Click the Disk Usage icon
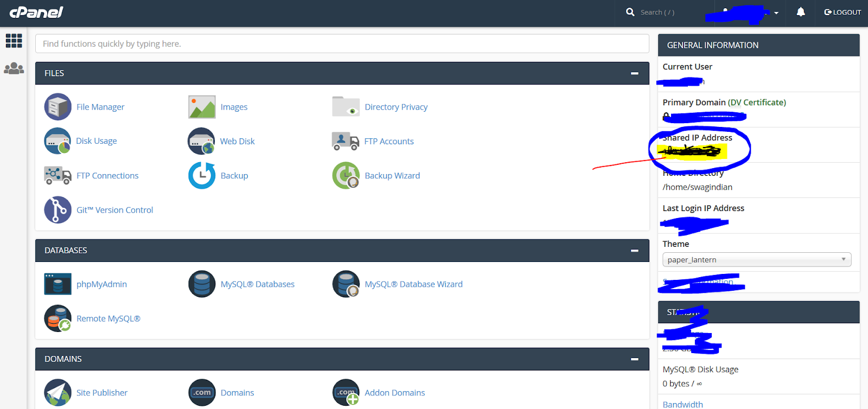Viewport: 868px width, 409px height. click(x=58, y=141)
